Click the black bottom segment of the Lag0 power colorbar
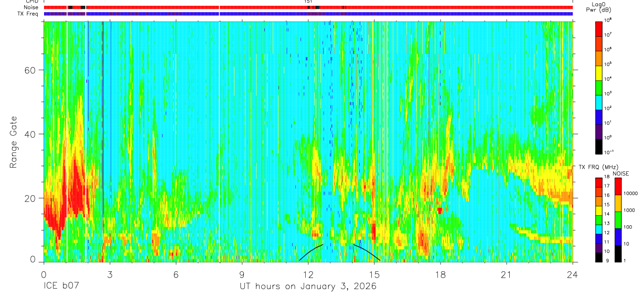This screenshot has width=644, height=297. (x=599, y=146)
